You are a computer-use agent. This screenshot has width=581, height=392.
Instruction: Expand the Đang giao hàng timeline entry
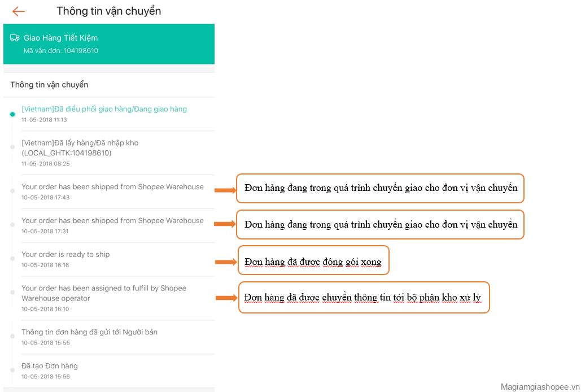coord(104,113)
